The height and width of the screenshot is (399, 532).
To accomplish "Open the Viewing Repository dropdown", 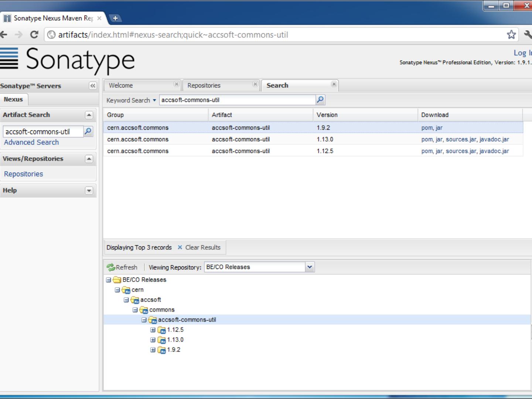I will click(310, 267).
